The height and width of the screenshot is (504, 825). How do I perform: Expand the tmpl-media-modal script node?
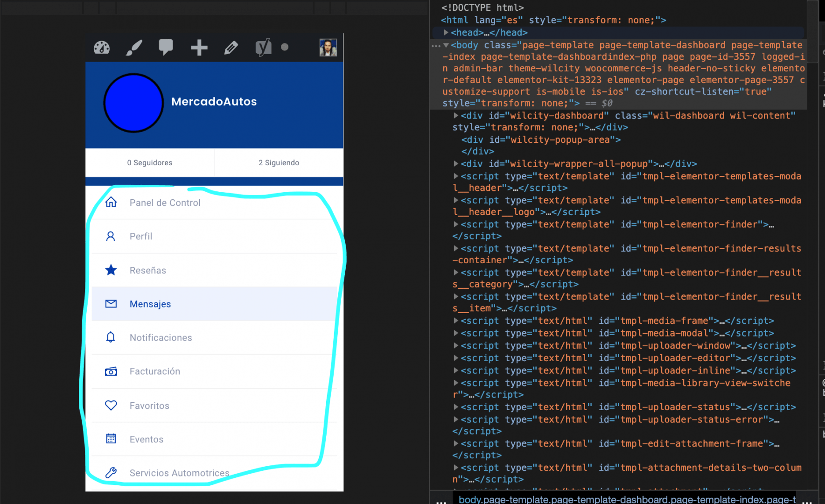tap(456, 333)
